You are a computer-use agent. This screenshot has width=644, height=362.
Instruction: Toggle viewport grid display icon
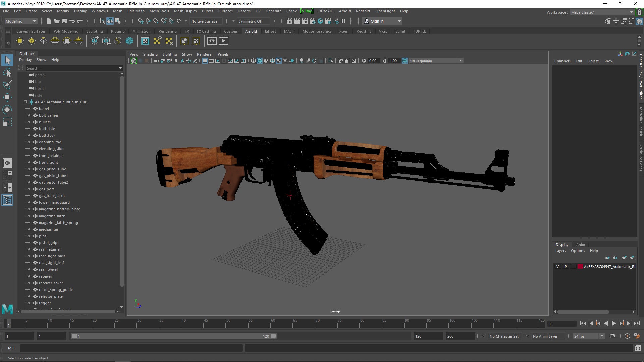click(205, 61)
